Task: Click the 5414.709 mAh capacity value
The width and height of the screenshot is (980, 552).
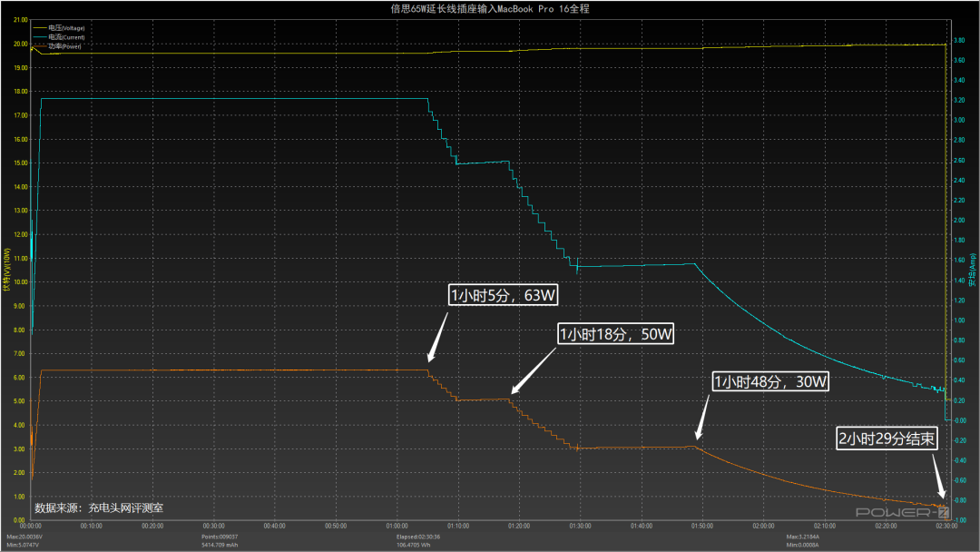Action: pos(220,545)
